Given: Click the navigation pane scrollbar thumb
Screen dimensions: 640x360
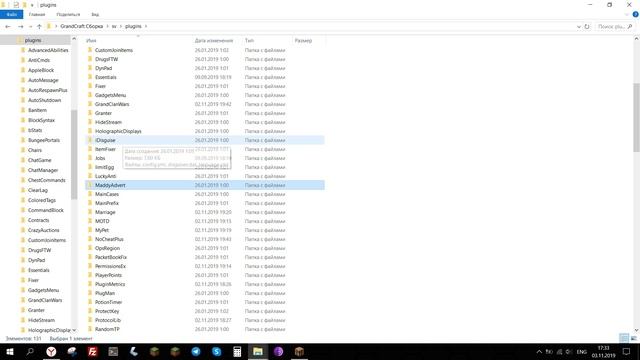Looking at the screenshot, I should [x=74, y=155].
